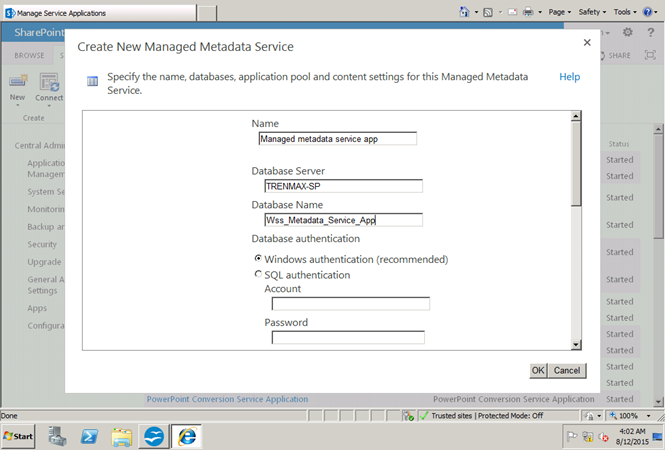
Task: Click the page scrollbar down arrow
Action: (x=658, y=401)
